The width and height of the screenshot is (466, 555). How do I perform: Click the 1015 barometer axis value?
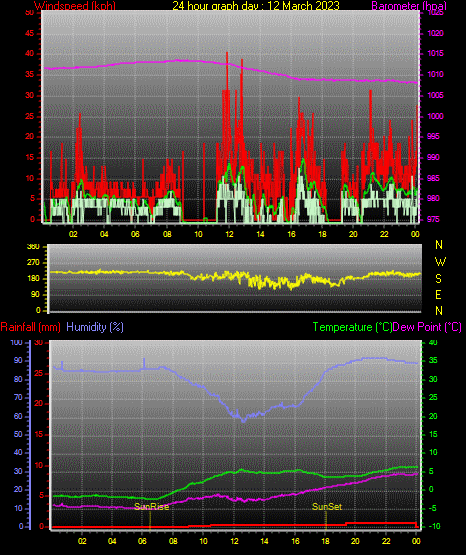(436, 53)
